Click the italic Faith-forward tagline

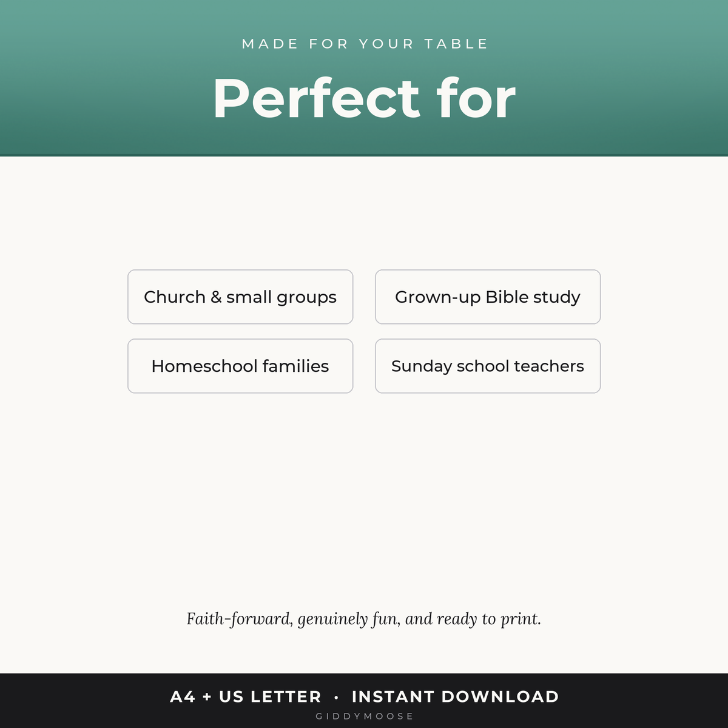coord(364,619)
